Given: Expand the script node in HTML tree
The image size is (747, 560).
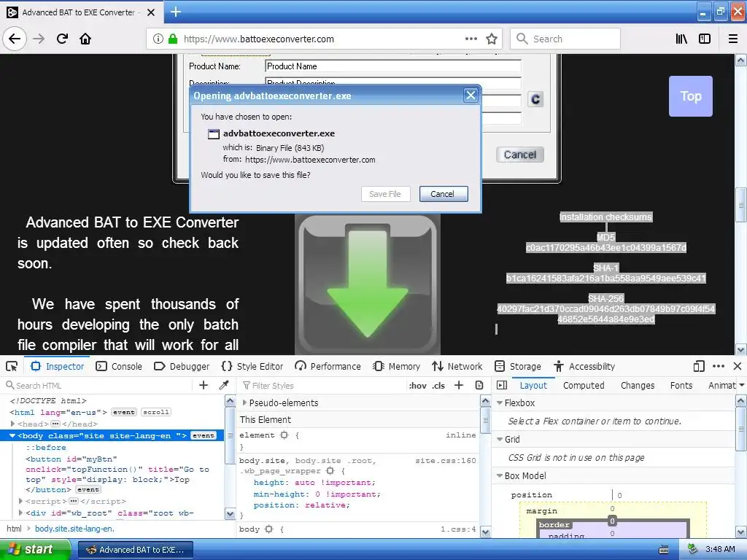Looking at the screenshot, I should tap(20, 501).
